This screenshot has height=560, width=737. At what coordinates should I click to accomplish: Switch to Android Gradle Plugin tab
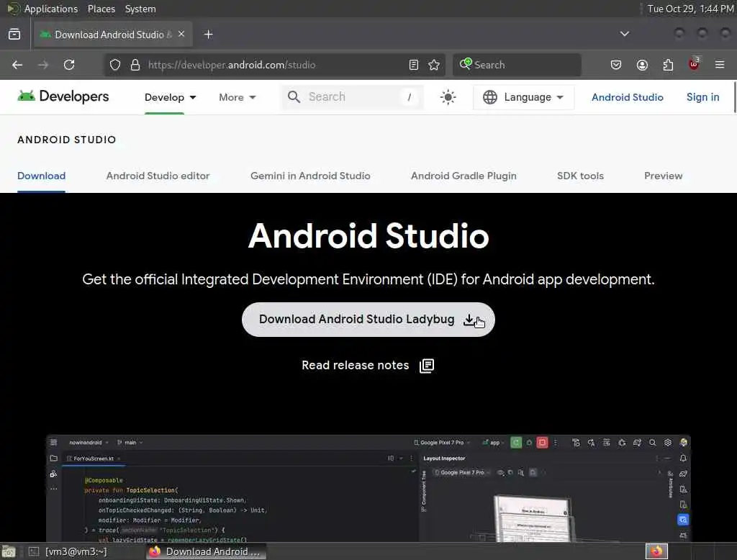pyautogui.click(x=464, y=176)
